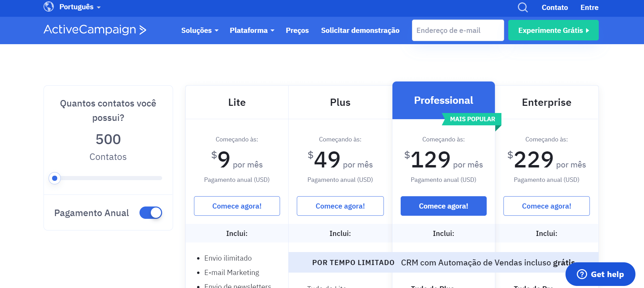The width and height of the screenshot is (644, 288).
Task: Focus the Endereço de e-mail field
Action: [x=458, y=30]
